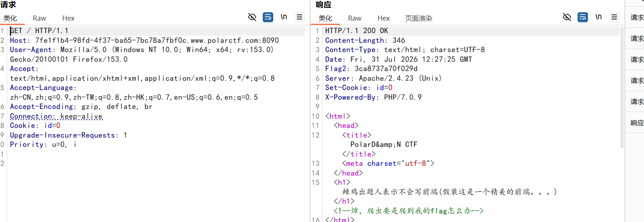This screenshot has width=644, height=222.
Task: Click the Server: Apache/2.4.23 header
Action: (x=384, y=78)
